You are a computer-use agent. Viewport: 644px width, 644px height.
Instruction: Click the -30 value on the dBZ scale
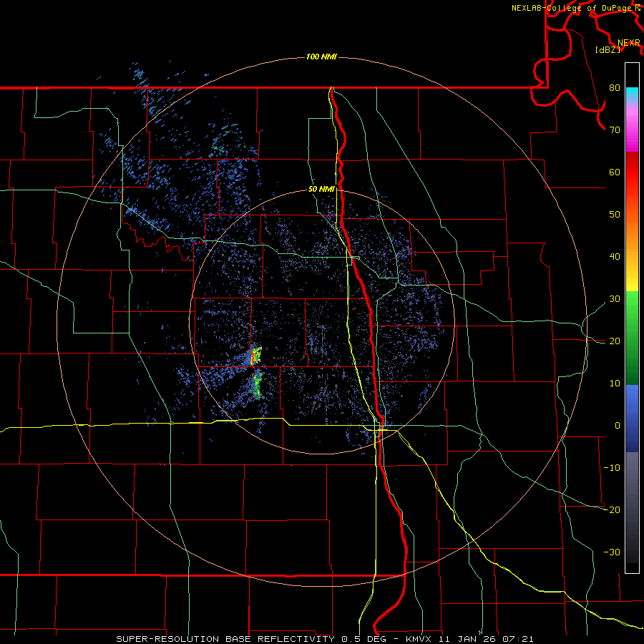(612, 552)
